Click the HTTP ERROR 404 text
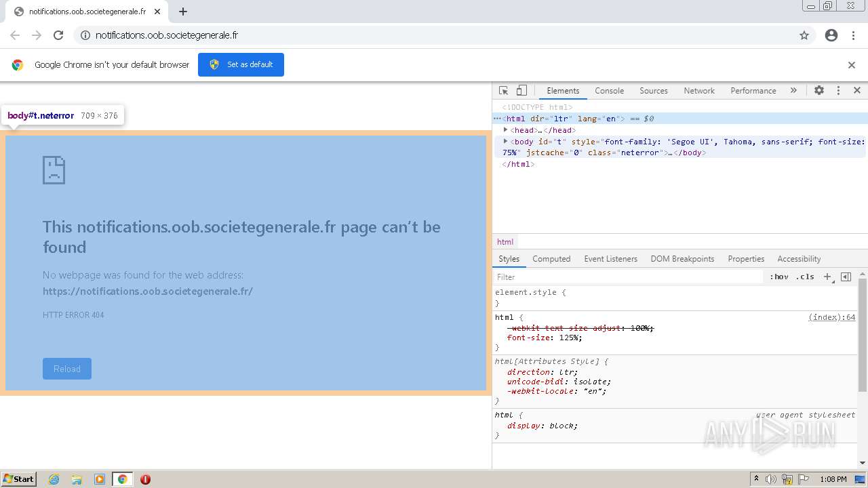The height and width of the screenshot is (488, 868). (73, 315)
